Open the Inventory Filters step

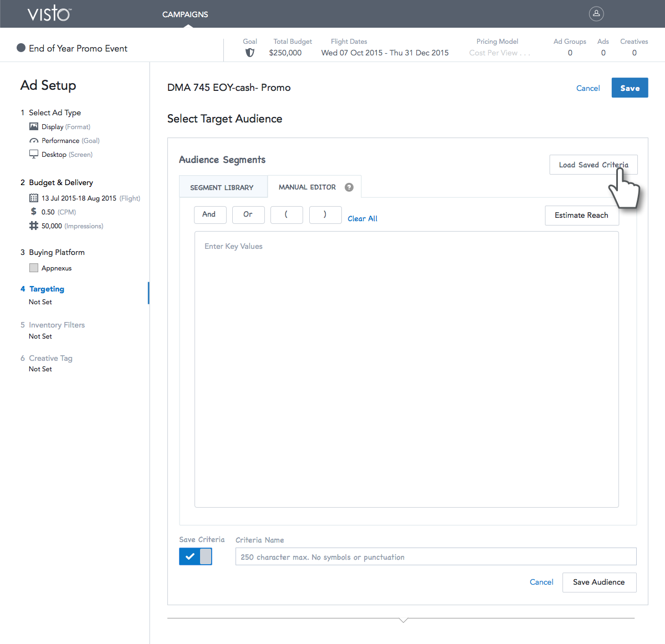coord(57,325)
